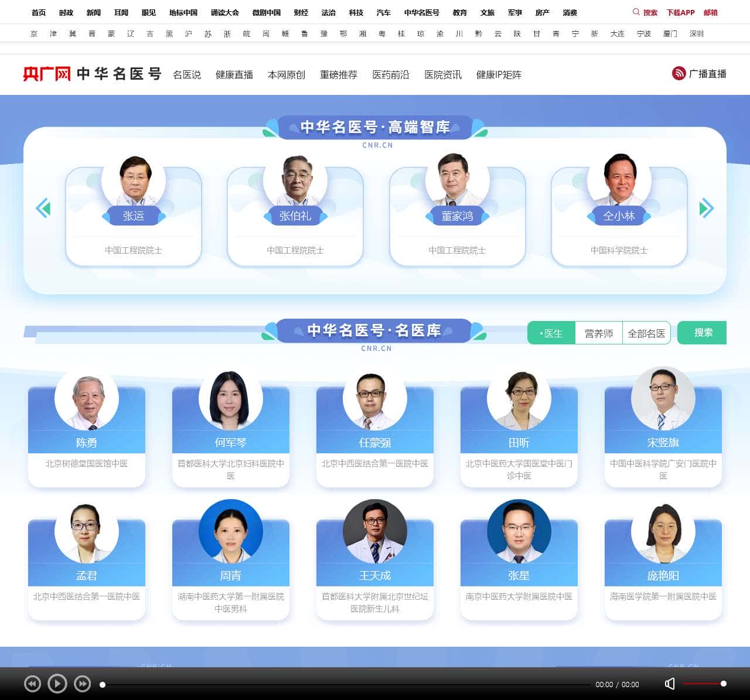This screenshot has width=750, height=700.
Task: Select the 营养师 filter option
Action: pyautogui.click(x=599, y=333)
